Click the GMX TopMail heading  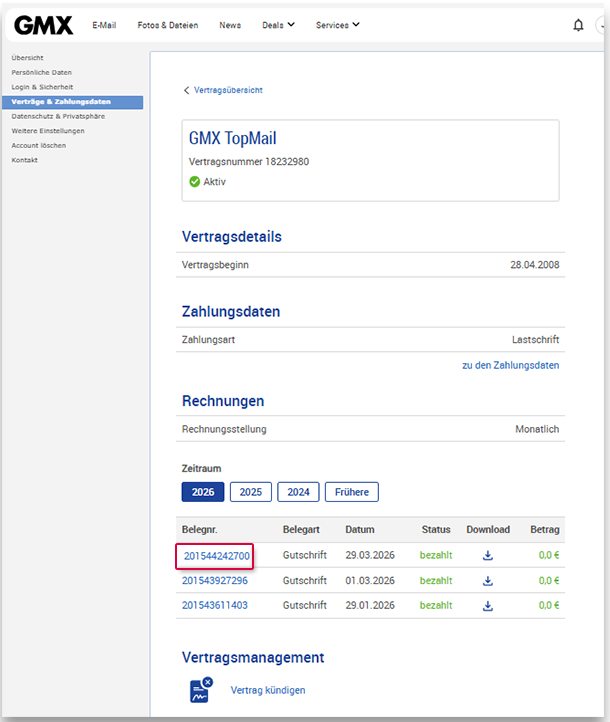click(232, 138)
